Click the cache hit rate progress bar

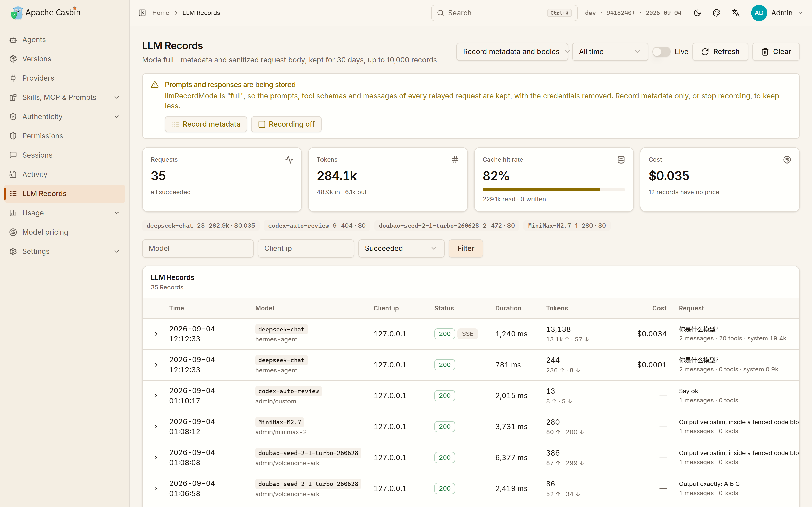click(554, 189)
